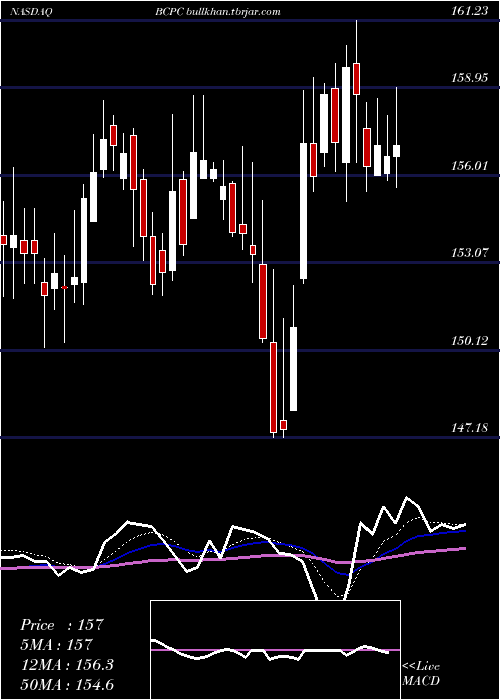Click the 150.12 price axis label
The height and width of the screenshot is (700, 500).
pyautogui.click(x=469, y=341)
